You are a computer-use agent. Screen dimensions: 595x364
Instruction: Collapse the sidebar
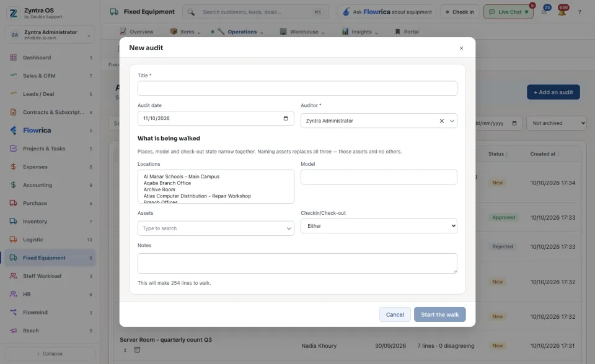(50, 353)
